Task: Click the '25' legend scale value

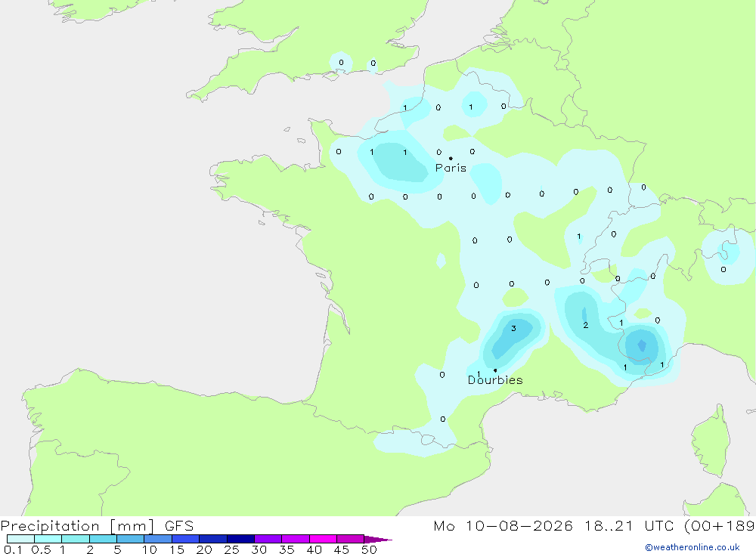Action: pos(231,549)
